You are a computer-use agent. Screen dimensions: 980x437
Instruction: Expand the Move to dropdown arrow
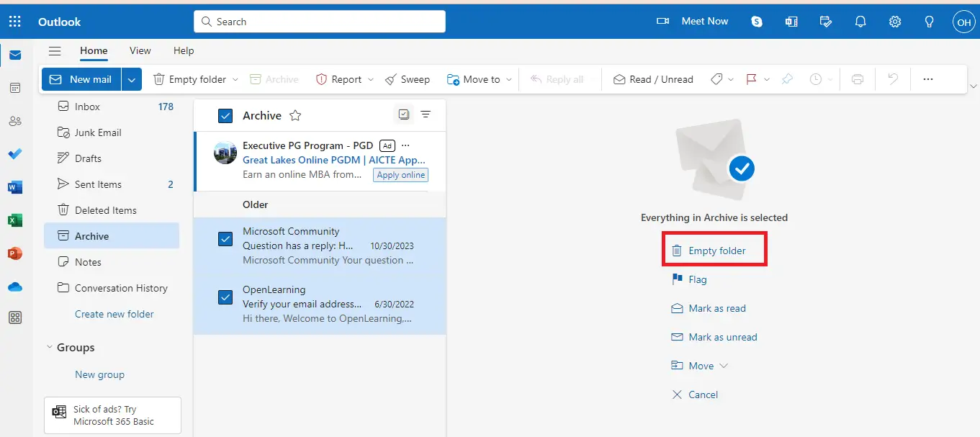509,80
